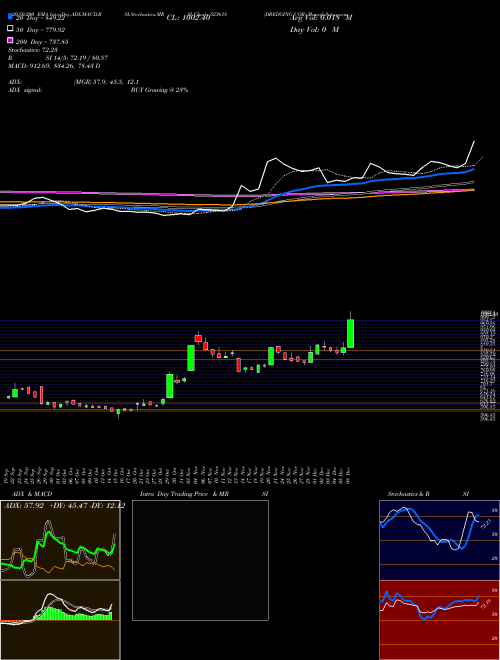This screenshot has height=660, width=500.
Task: Click the 'ADX signal:' label
Action: click(25, 90)
